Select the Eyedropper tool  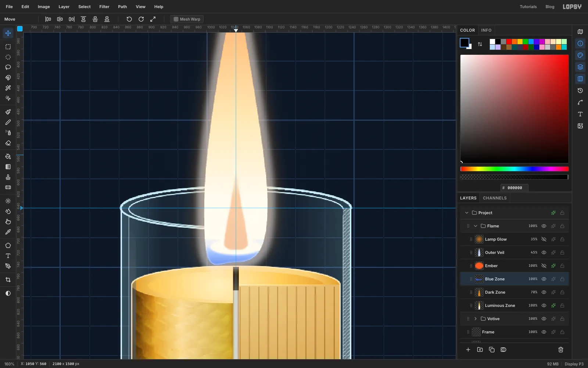click(x=8, y=232)
